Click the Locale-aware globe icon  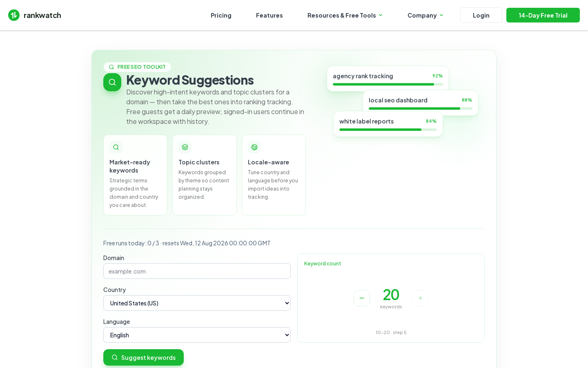pos(254,147)
